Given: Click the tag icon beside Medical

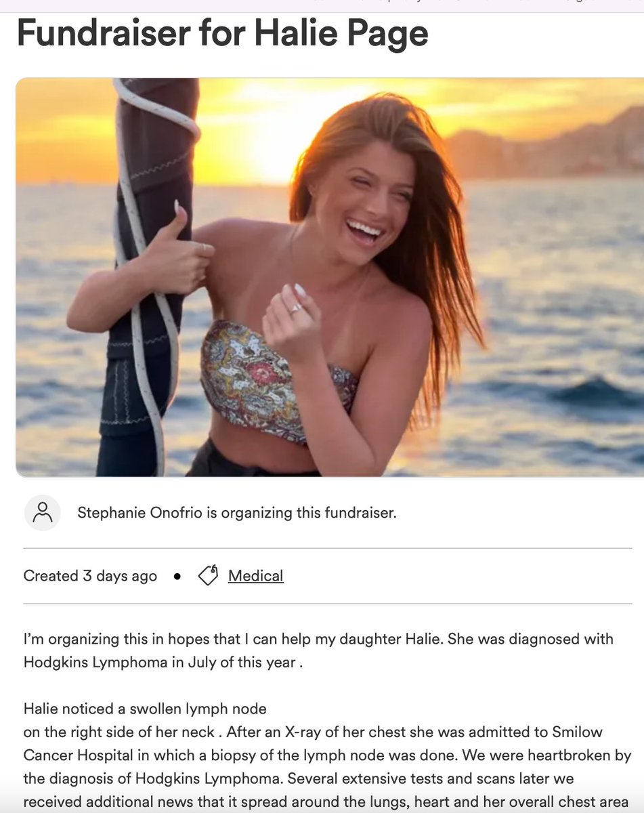Looking at the screenshot, I should pyautogui.click(x=208, y=576).
